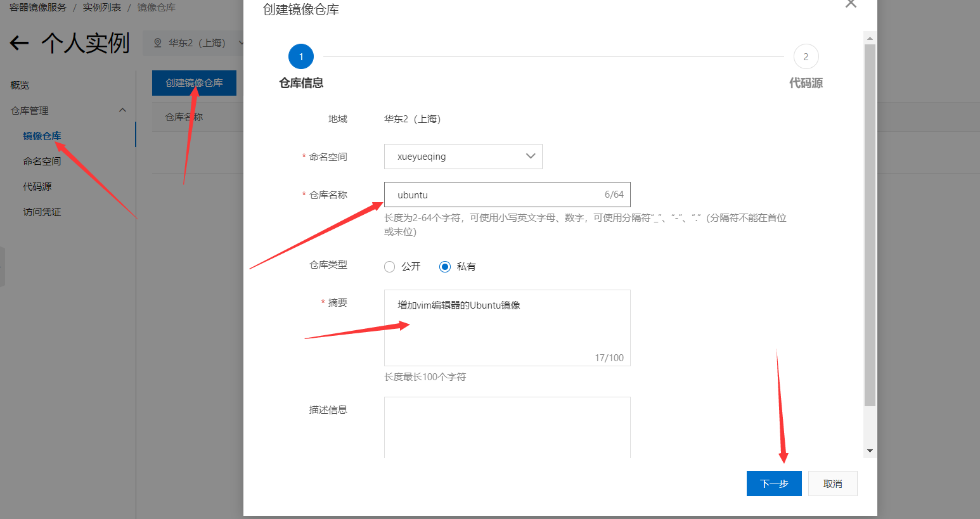Click the 地域 value 华东2(上海)
The image size is (980, 519).
tap(412, 119)
